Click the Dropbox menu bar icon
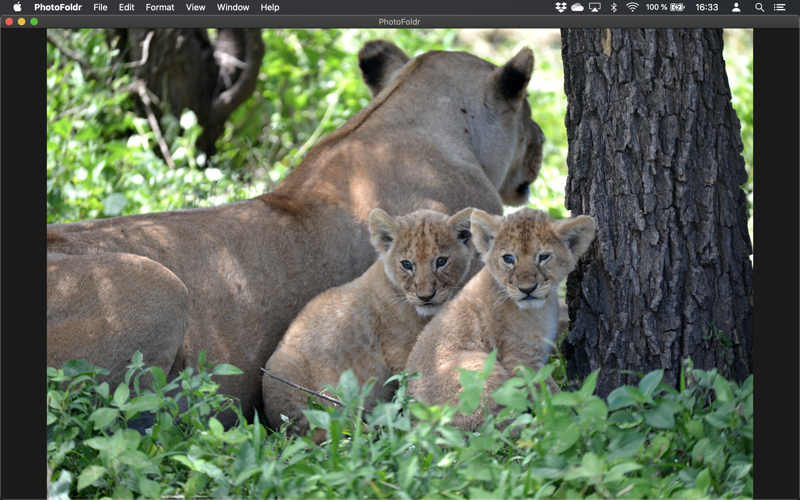 click(x=561, y=7)
